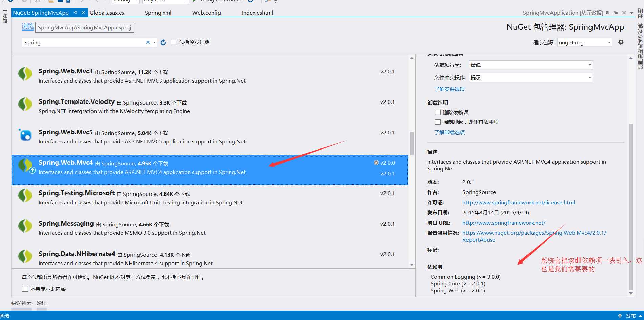Click the Spring.Web (>= 2.0.1) dependency
Screen dimensions: 644x320
tap(458, 290)
